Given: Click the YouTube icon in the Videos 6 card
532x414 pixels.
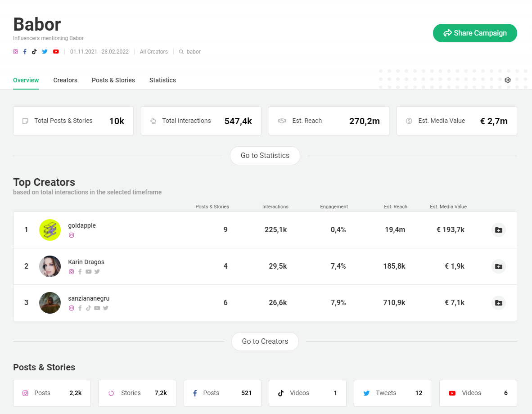Looking at the screenshot, I should pos(452,393).
